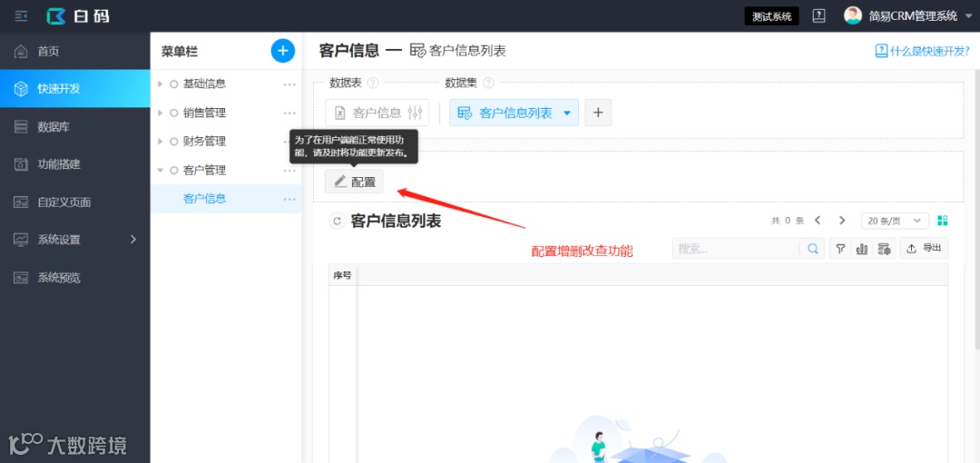This screenshot has height=463, width=980.
Task: Click the search magnifier icon
Action: point(812,249)
